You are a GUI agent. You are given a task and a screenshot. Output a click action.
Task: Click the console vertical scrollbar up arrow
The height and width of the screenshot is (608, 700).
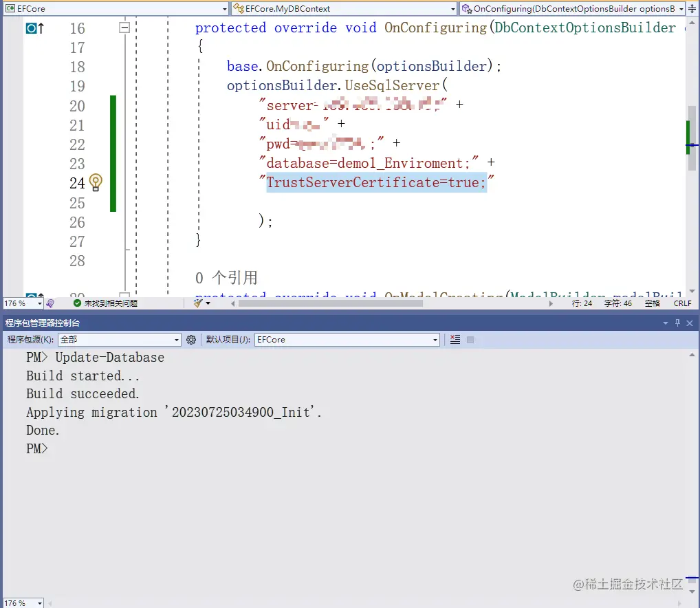[x=692, y=355]
